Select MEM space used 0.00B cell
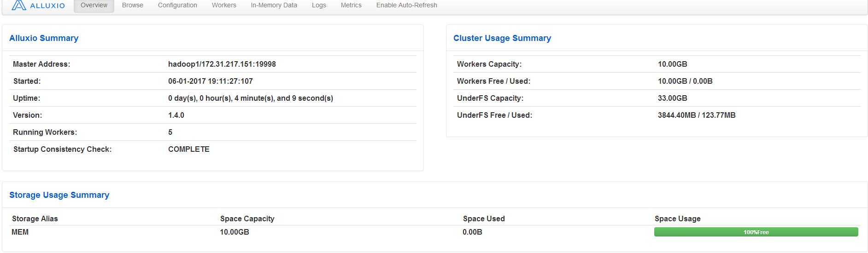Screen dimensions: 868x253 coord(473,232)
